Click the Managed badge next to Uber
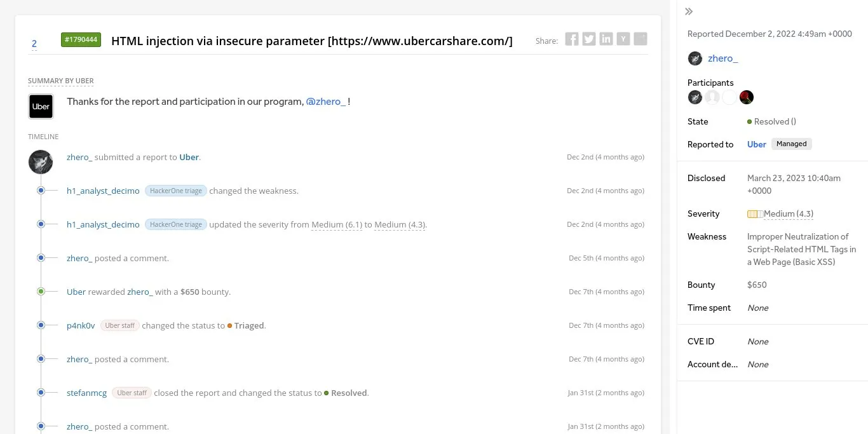Screen dimensions: 868x434 coord(791,144)
